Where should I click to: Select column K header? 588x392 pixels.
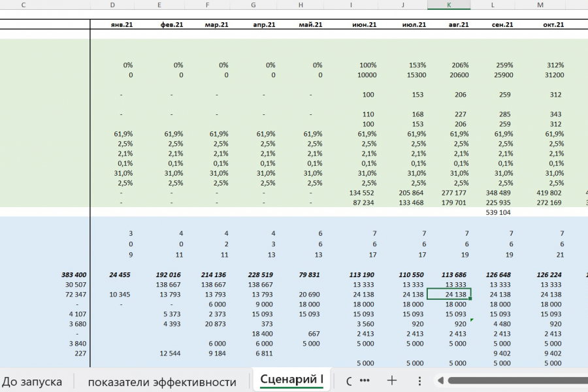click(x=449, y=5)
